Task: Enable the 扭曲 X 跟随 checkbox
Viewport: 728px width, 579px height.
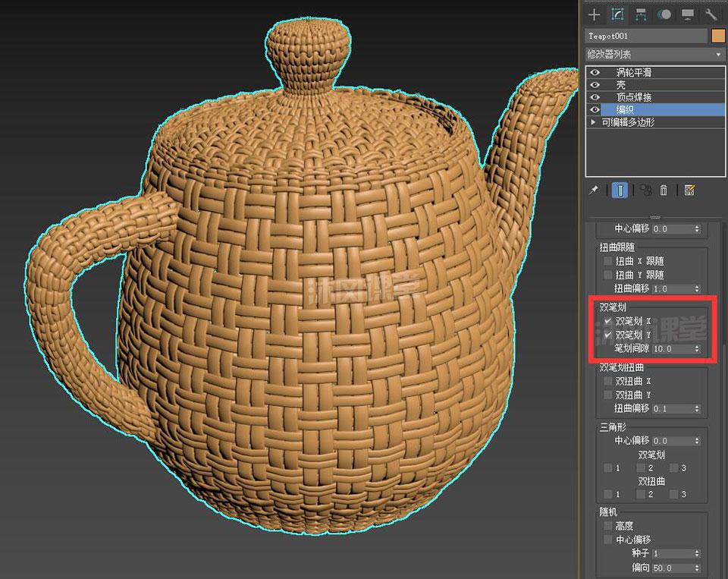Action: [607, 261]
